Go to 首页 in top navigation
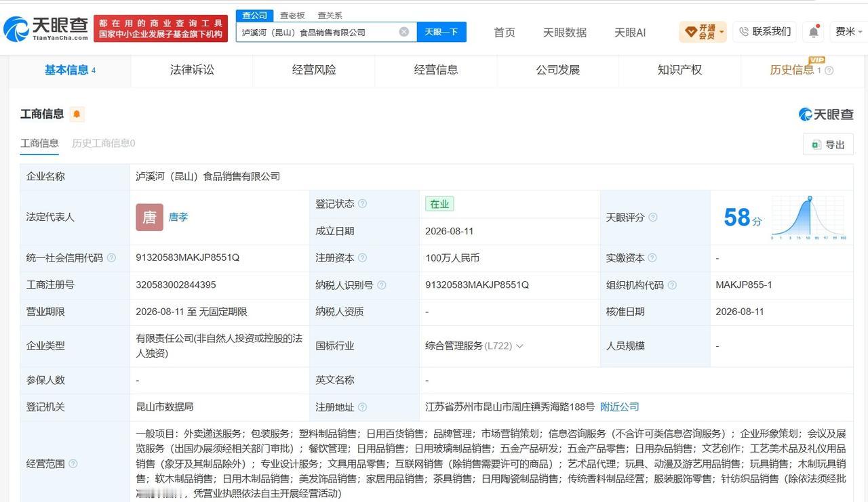 pos(504,33)
